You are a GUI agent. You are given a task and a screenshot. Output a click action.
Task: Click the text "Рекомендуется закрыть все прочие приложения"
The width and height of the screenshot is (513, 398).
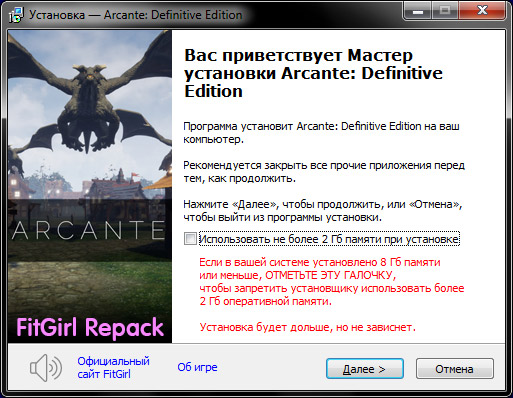(x=308, y=165)
